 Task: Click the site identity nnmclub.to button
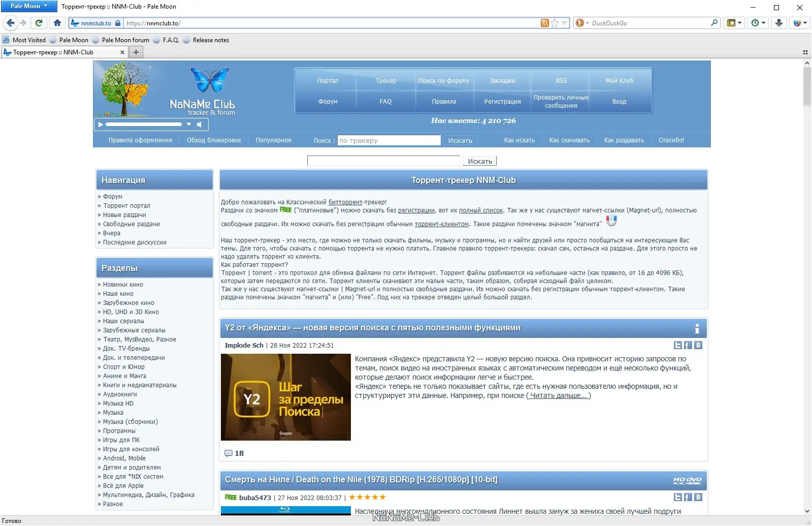pyautogui.click(x=96, y=23)
